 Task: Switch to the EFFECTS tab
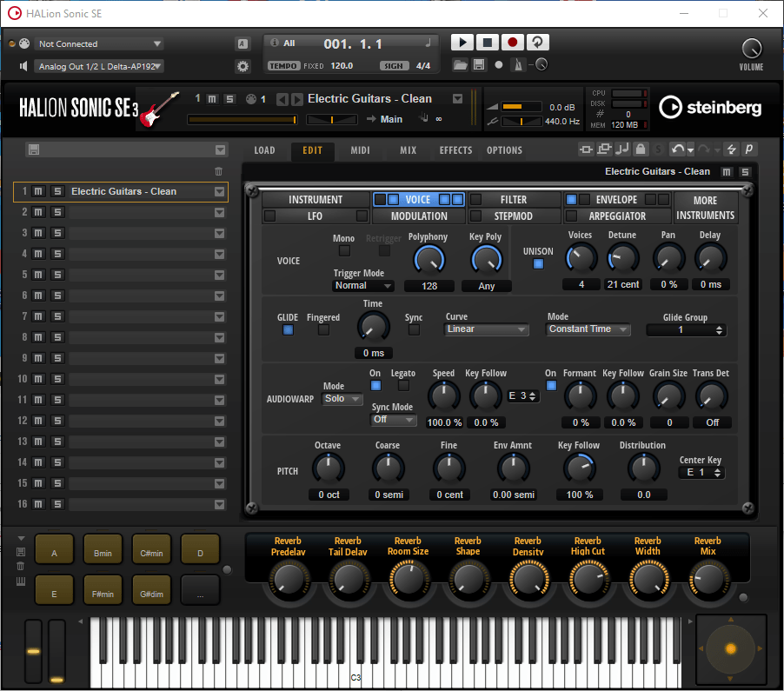455,150
